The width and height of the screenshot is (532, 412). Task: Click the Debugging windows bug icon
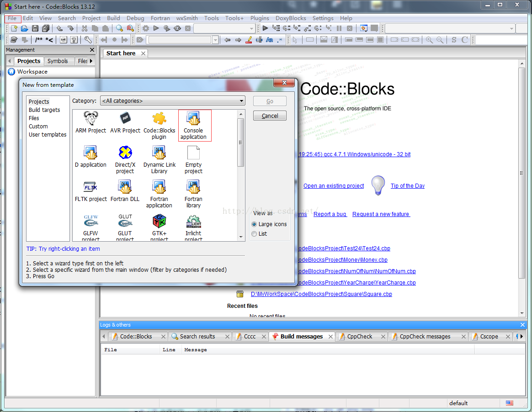364,28
